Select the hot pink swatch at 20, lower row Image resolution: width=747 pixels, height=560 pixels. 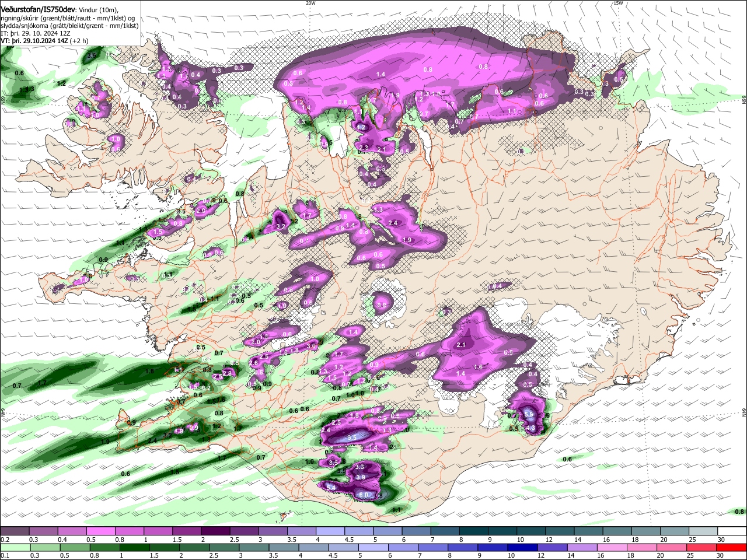(671, 547)
